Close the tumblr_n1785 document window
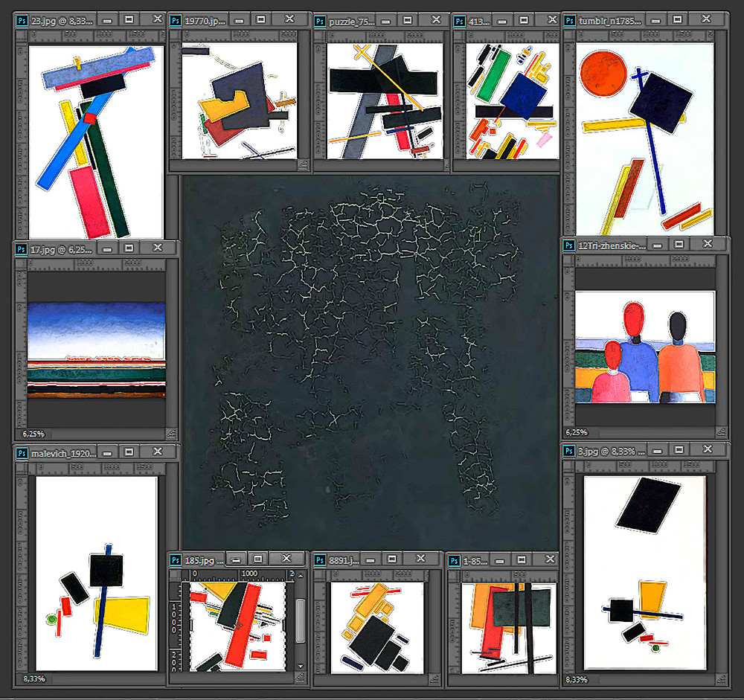Image resolution: width=744 pixels, height=700 pixels. point(706,19)
